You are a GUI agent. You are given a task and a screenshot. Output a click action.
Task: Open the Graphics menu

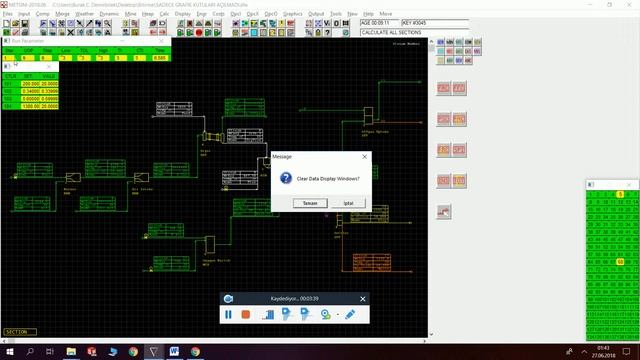click(x=292, y=13)
